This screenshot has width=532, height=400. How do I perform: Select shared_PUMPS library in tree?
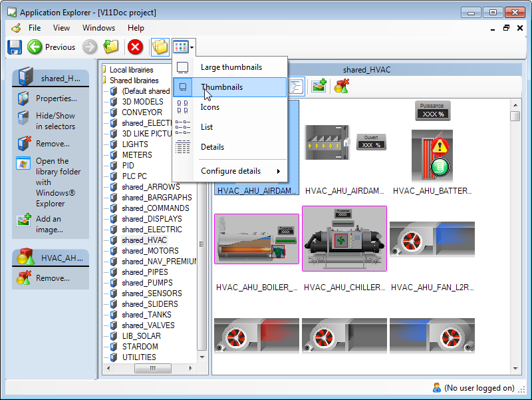pyautogui.click(x=147, y=283)
